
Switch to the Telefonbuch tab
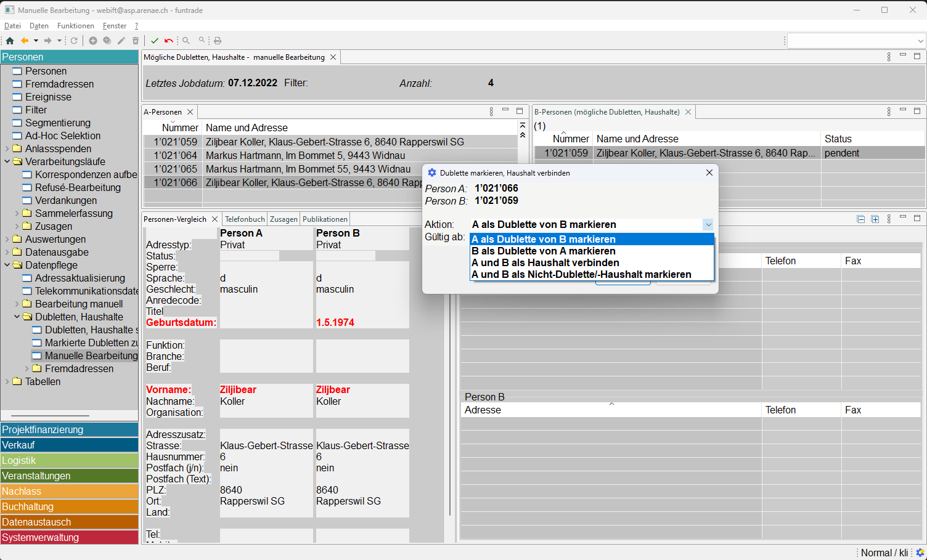(x=245, y=219)
